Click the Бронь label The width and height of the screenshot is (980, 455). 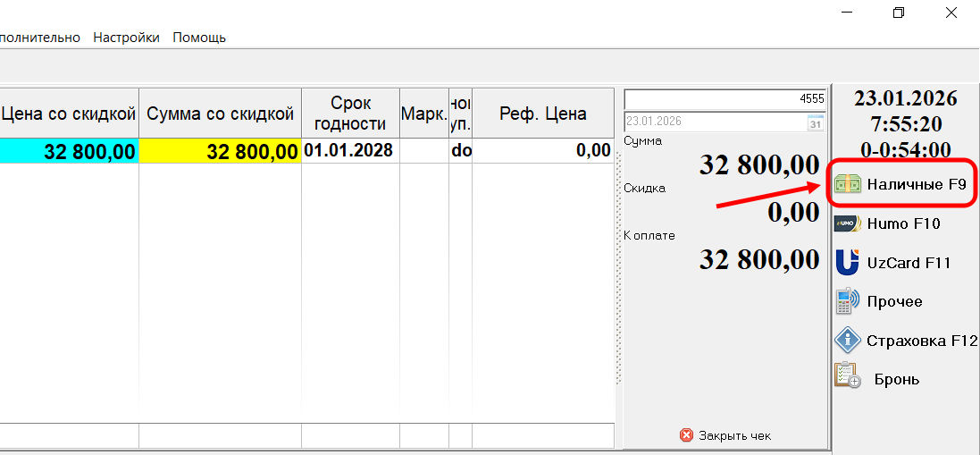tap(896, 379)
